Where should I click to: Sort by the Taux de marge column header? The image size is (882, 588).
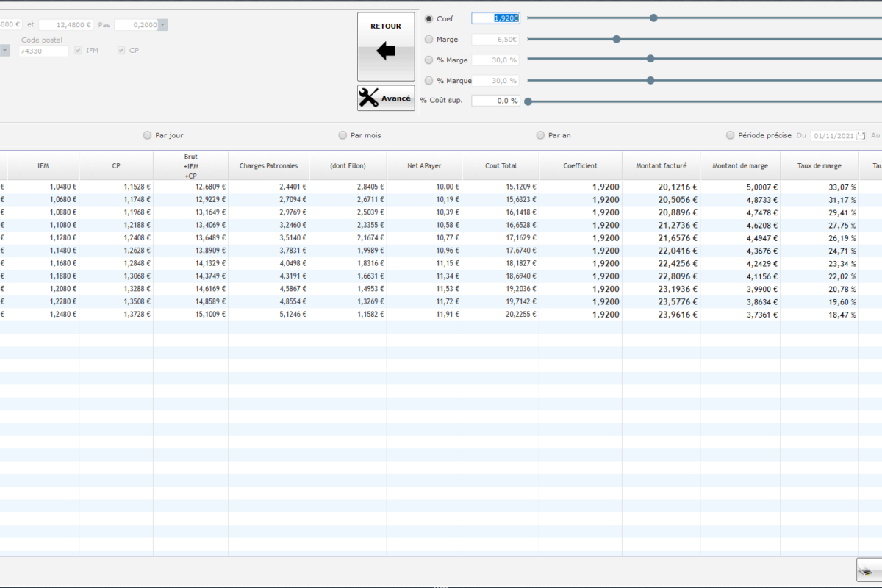819,166
